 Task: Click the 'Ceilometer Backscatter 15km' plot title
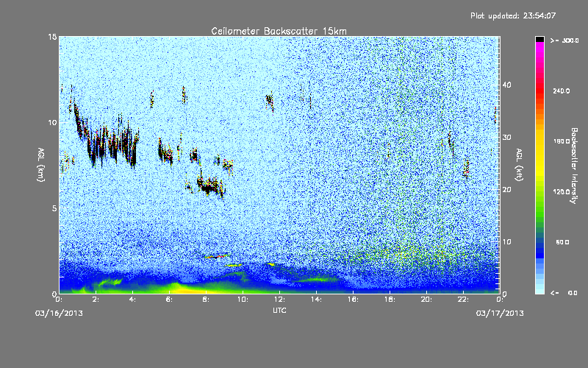pyautogui.click(x=279, y=31)
